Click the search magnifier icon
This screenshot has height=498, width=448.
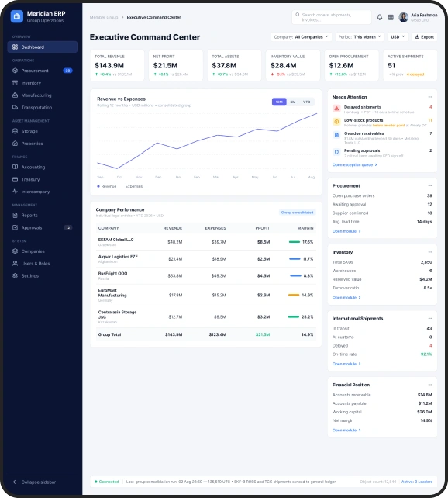point(298,15)
